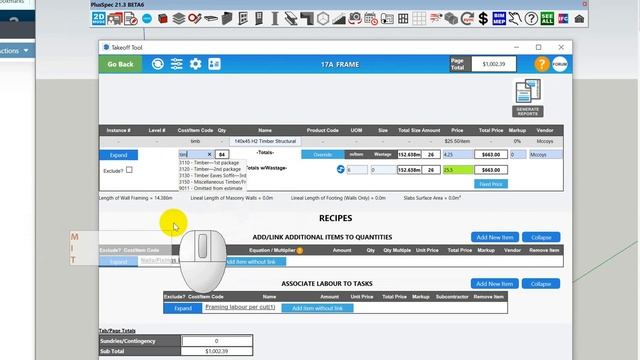
Task: Click the Override button
Action: pyautogui.click(x=323, y=154)
